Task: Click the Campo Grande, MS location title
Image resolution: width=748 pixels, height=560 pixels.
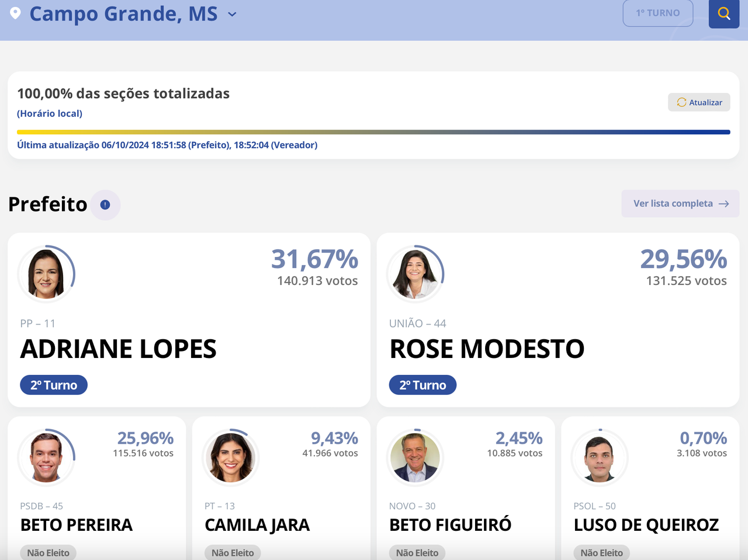Action: pos(123,13)
